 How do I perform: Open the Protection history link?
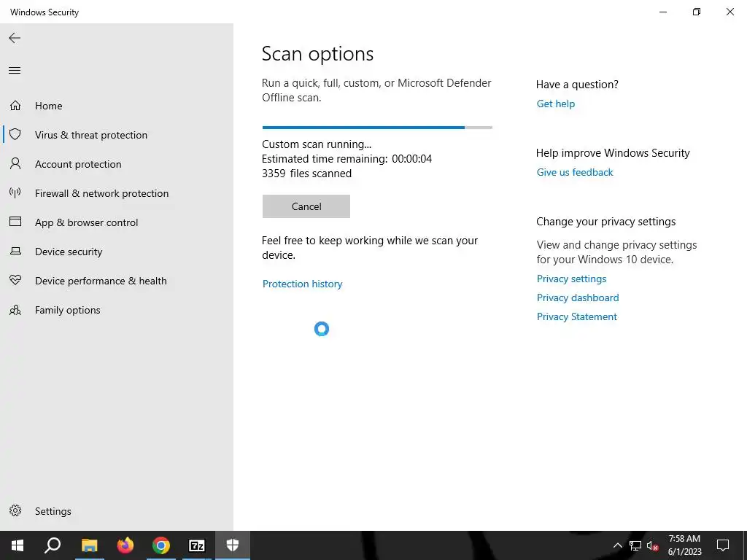303,284
